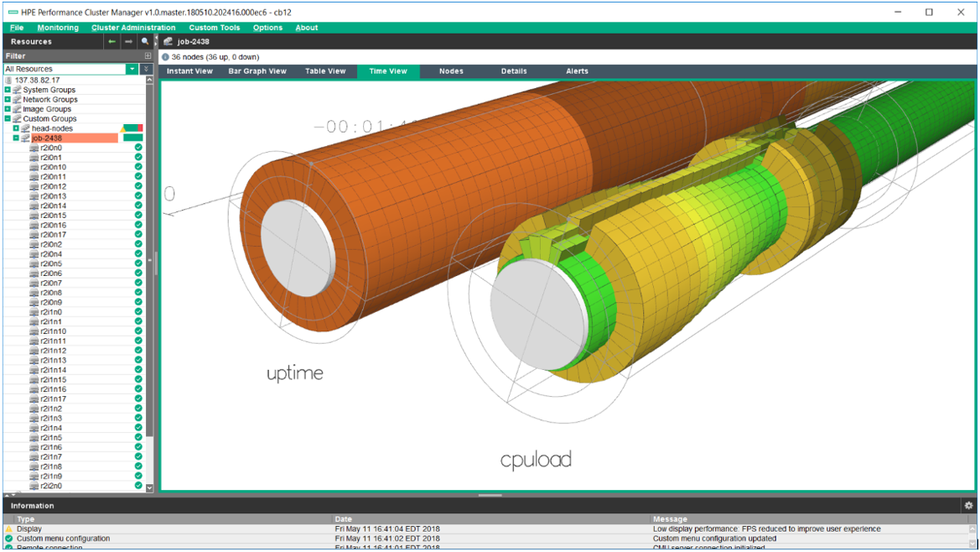Switch to the Bar Graph View tab
Image resolution: width=980 pixels, height=552 pixels.
click(x=257, y=71)
